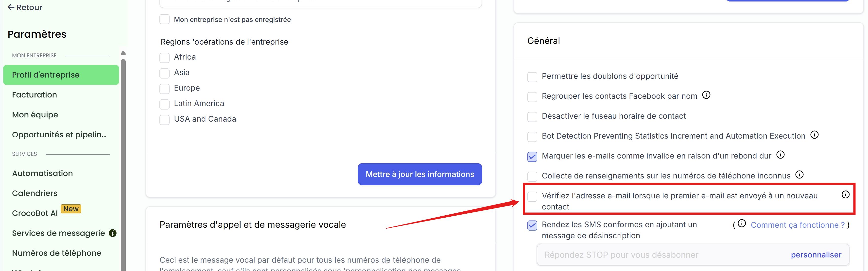Screen dimensions: 868x271
Task: Click the back arrow next to Retour
Action: click(x=11, y=7)
